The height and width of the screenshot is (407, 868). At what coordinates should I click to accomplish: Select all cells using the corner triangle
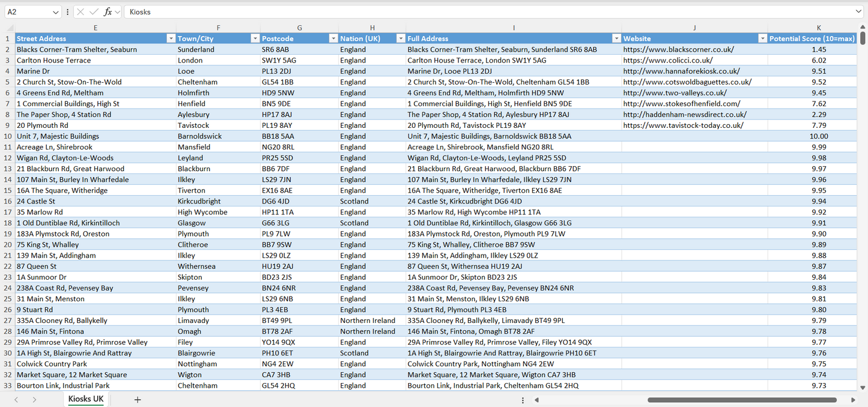(x=9, y=28)
